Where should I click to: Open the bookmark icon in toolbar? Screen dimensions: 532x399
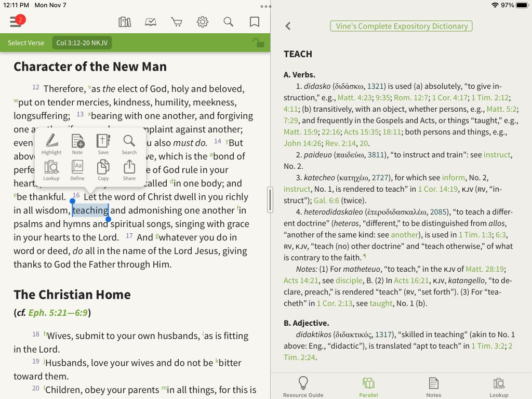[255, 22]
